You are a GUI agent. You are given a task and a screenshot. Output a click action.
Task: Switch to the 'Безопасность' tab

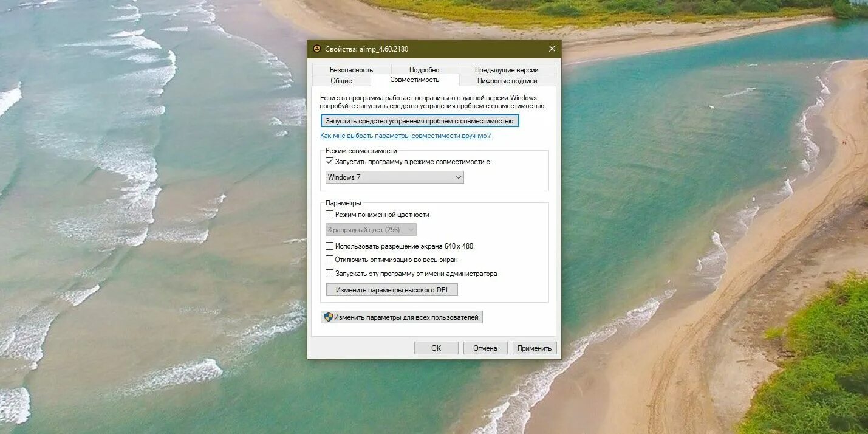(x=351, y=69)
